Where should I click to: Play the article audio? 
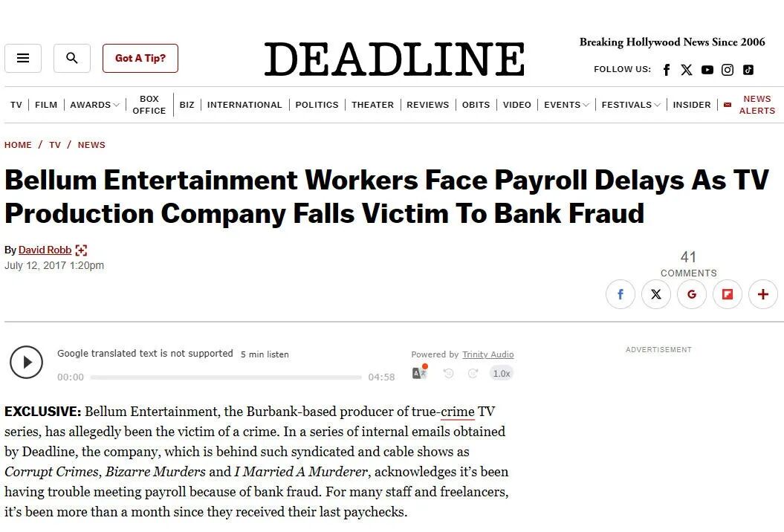click(x=27, y=363)
